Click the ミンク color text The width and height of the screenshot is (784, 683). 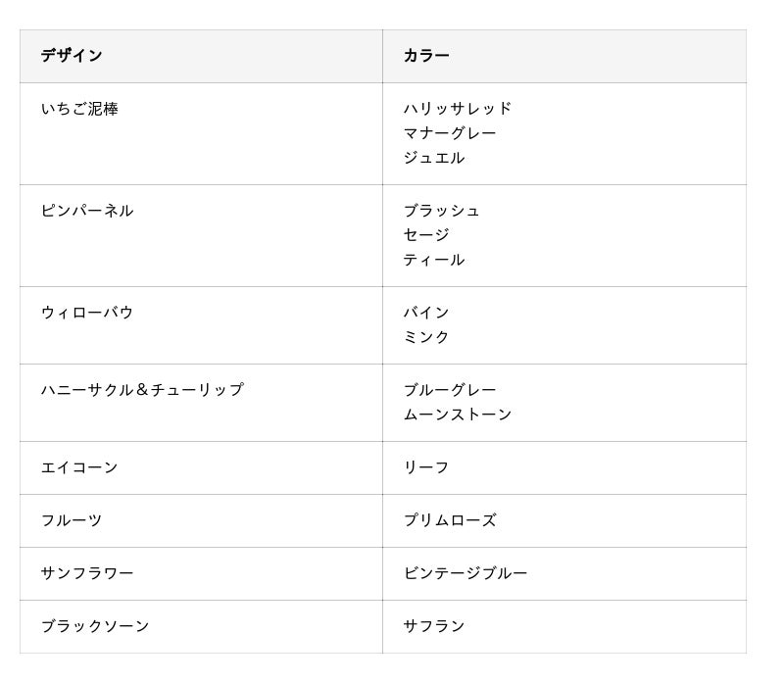pyautogui.click(x=426, y=337)
